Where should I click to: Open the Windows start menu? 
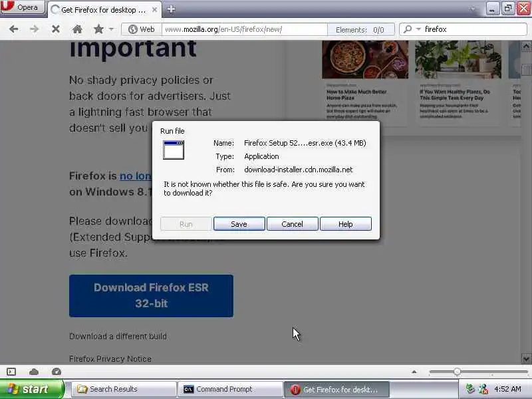pyautogui.click(x=31, y=389)
